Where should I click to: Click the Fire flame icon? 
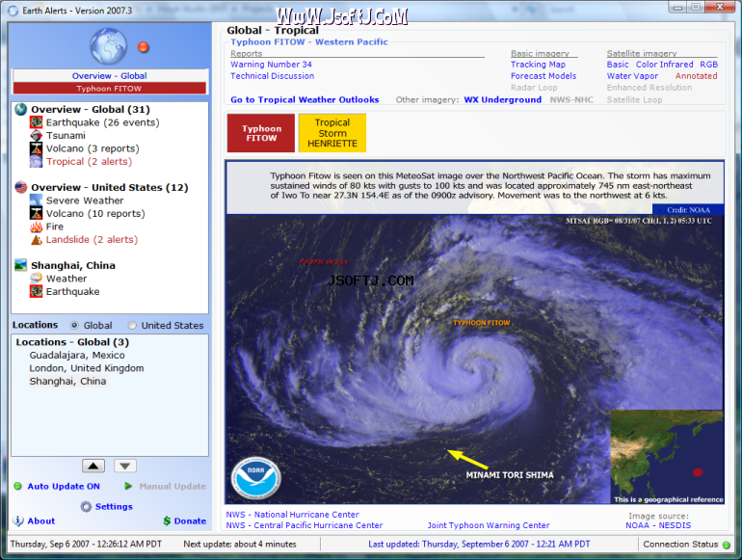coord(36,227)
